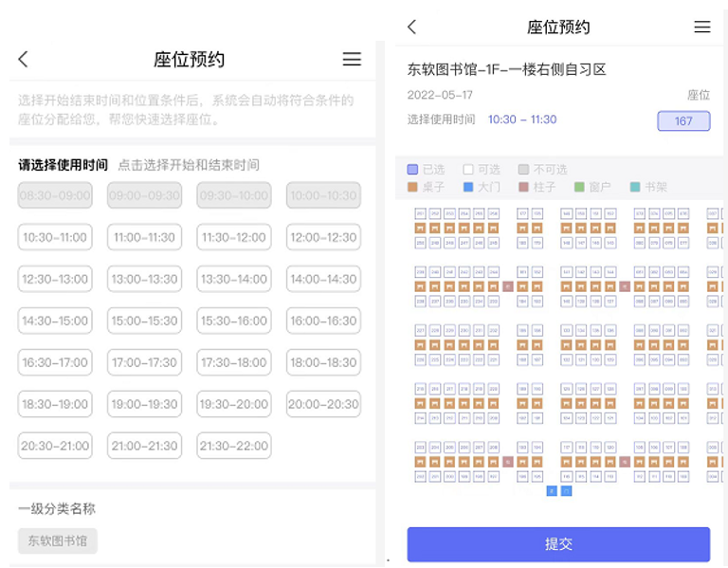Click the 已选 purple legend swatch
Image resolution: width=728 pixels, height=568 pixels.
tap(412, 170)
